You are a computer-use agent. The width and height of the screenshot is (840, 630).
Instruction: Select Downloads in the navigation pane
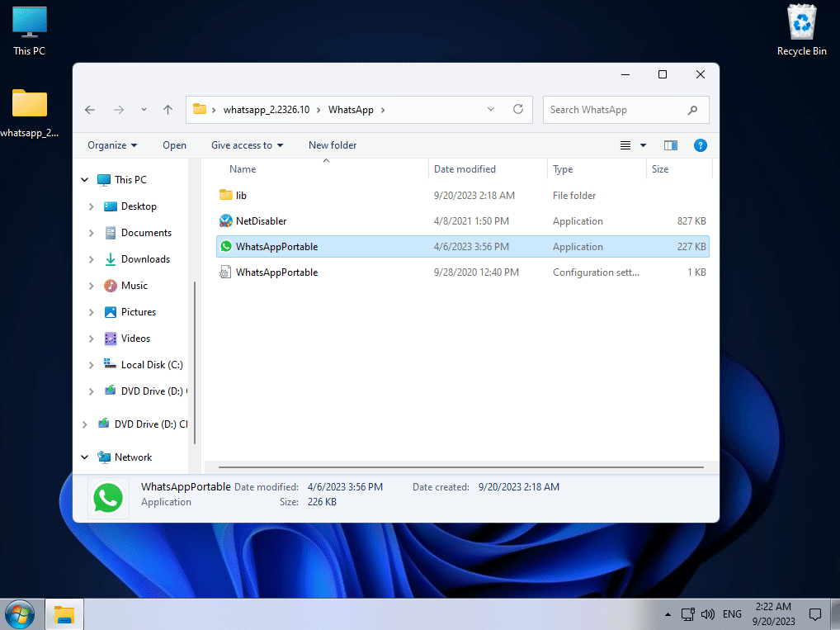(x=145, y=259)
